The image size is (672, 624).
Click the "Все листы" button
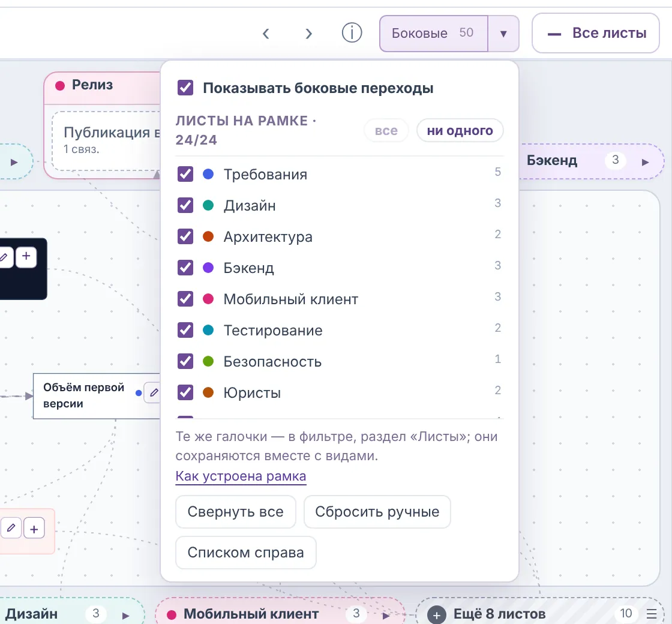click(x=595, y=33)
